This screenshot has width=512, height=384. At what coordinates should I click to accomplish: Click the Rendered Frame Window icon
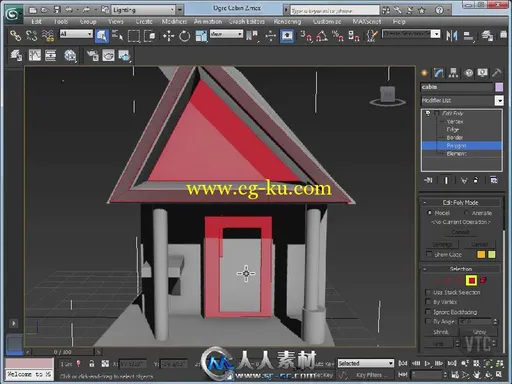click(108, 55)
